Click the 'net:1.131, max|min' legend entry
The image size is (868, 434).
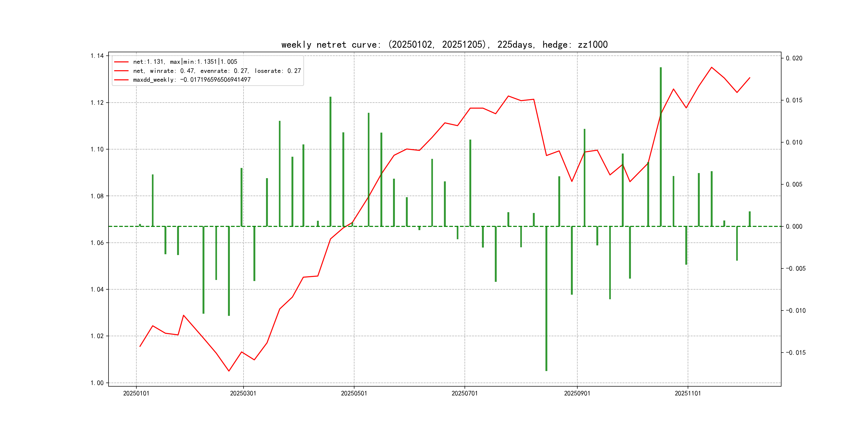(x=185, y=62)
